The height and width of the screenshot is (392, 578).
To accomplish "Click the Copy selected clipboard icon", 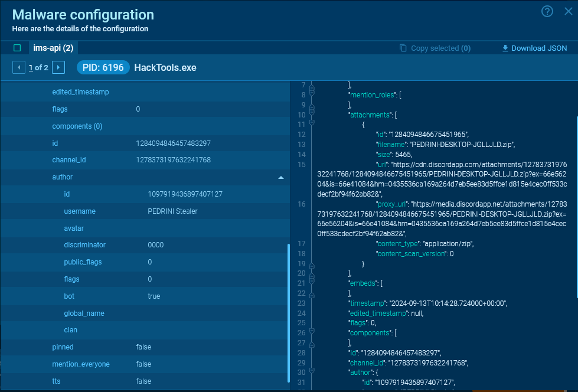I will click(403, 48).
